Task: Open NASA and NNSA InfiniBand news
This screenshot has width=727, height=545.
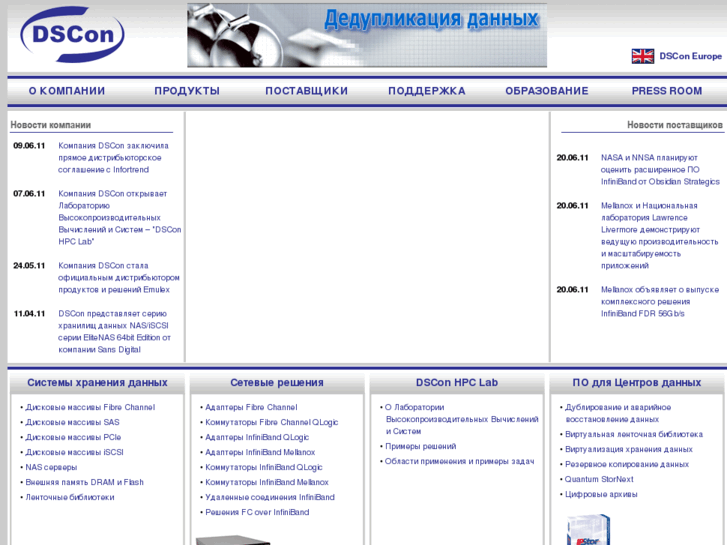Action: [x=659, y=169]
